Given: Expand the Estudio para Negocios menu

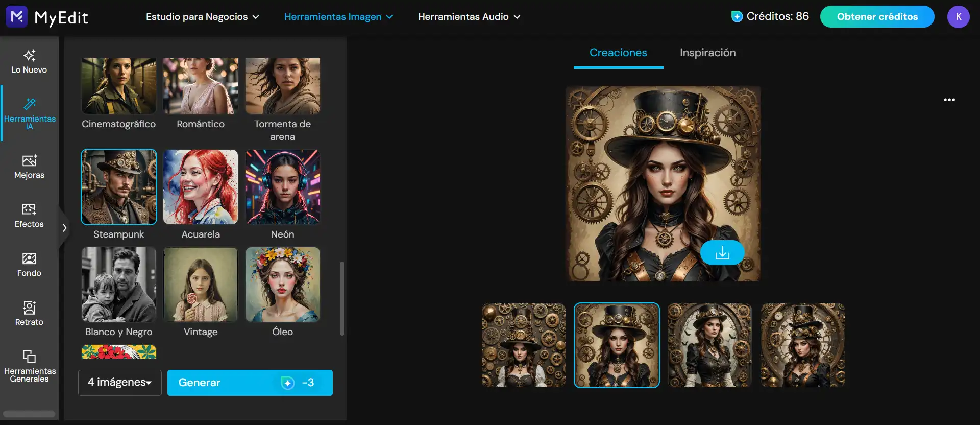Looking at the screenshot, I should point(202,17).
